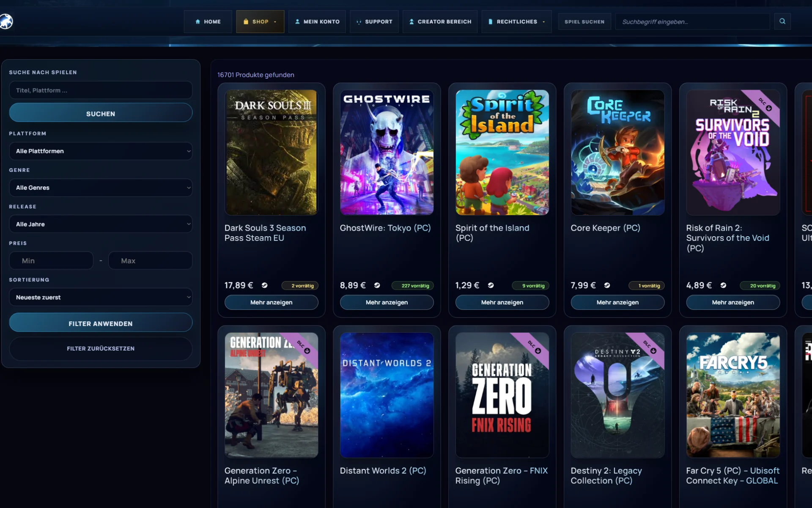812x508 pixels.
Task: Expand the Alle Plattformen dropdown
Action: pos(101,151)
